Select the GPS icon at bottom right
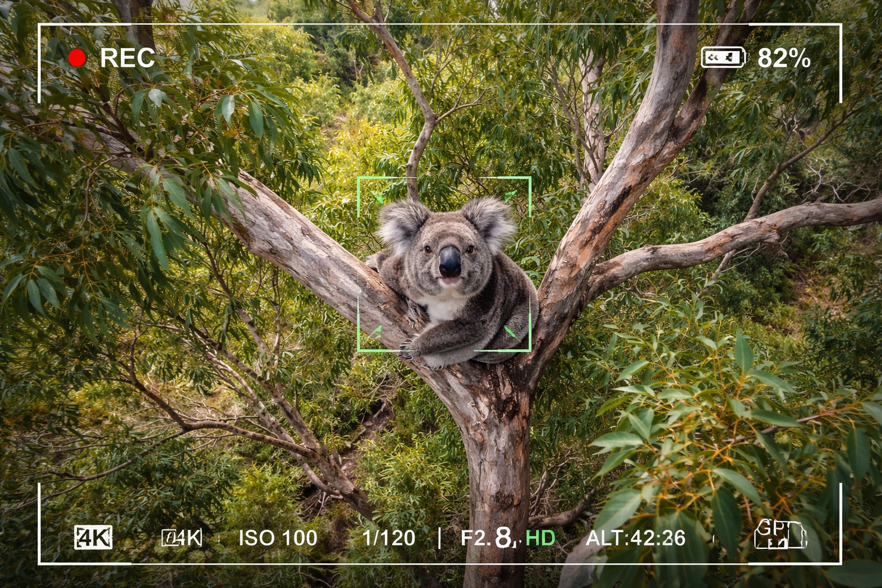Viewport: 882px width, 588px height. click(x=780, y=534)
